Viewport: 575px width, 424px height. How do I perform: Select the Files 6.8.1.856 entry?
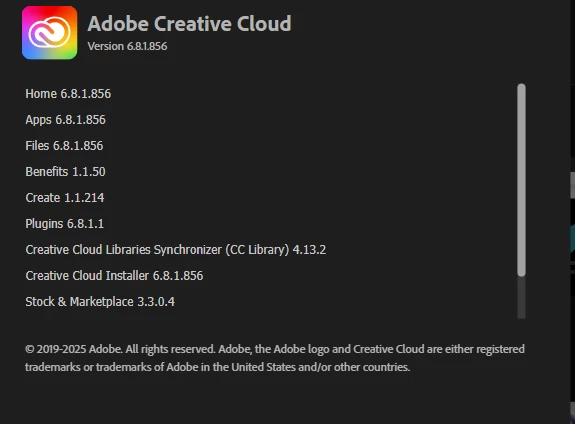[x=64, y=146]
